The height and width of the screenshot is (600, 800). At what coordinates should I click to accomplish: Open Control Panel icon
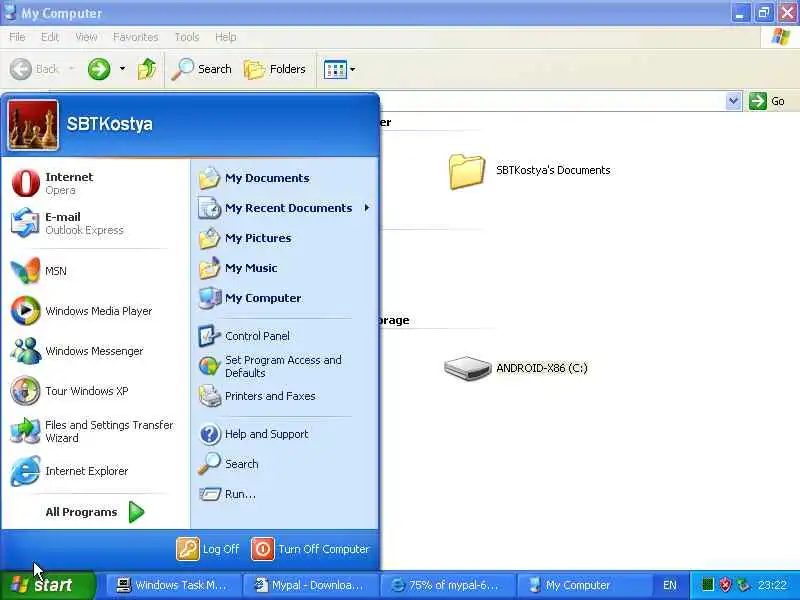(209, 336)
